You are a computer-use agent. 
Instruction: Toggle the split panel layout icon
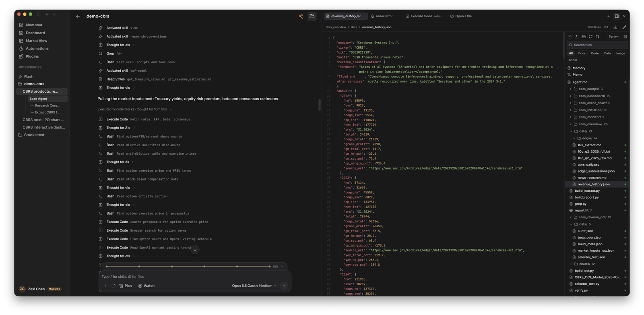(x=617, y=16)
